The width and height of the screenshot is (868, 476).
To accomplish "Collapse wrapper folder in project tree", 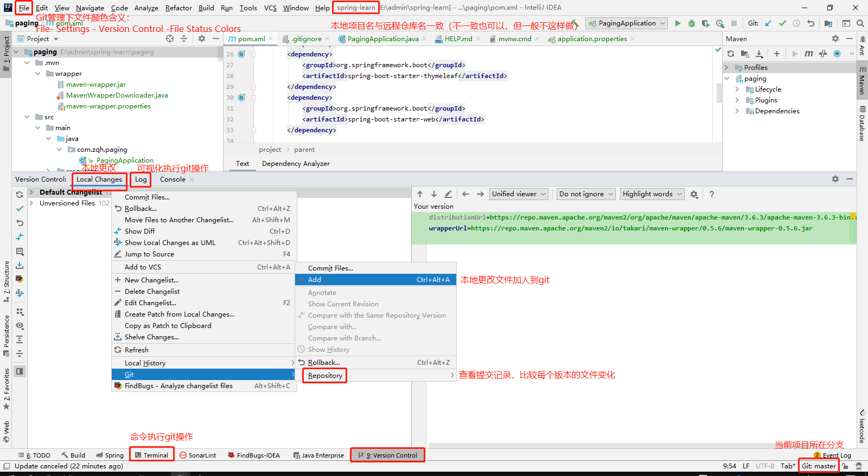I will pos(38,74).
